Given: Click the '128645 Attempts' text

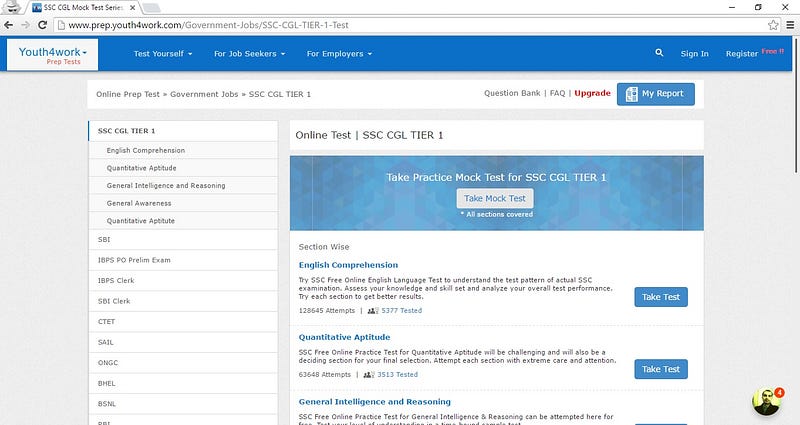Looking at the screenshot, I should 327,310.
